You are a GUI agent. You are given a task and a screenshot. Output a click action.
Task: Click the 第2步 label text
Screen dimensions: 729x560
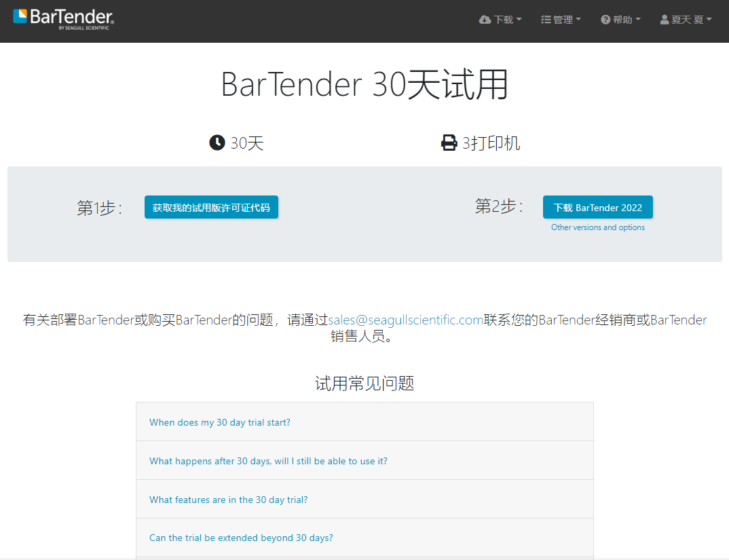(x=499, y=206)
